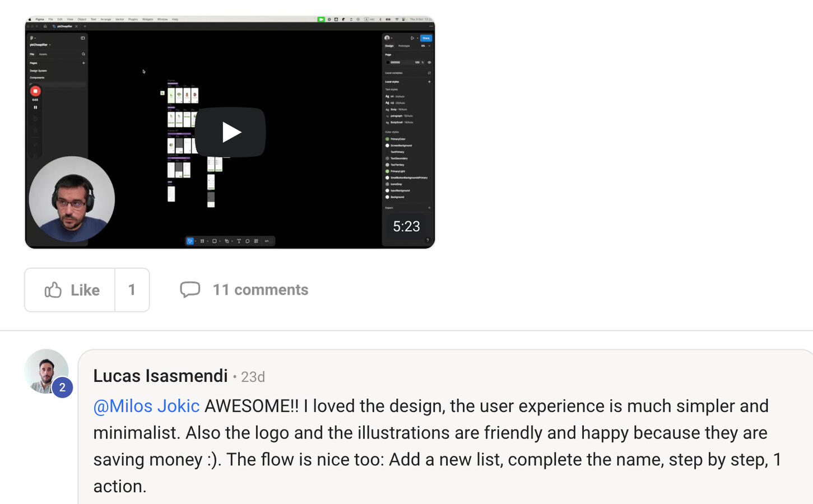Screen dimensions: 813x504
Task: Click the level 2 badge on avatar
Action: point(62,388)
